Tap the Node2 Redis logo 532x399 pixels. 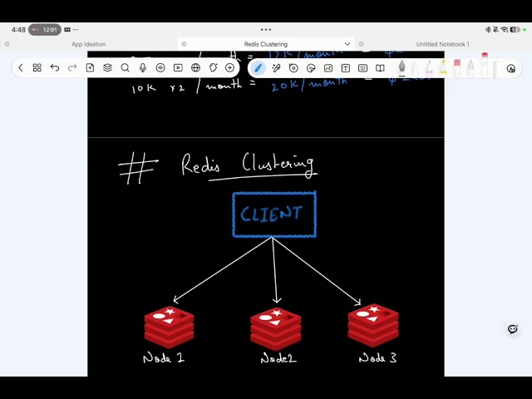[275, 329]
